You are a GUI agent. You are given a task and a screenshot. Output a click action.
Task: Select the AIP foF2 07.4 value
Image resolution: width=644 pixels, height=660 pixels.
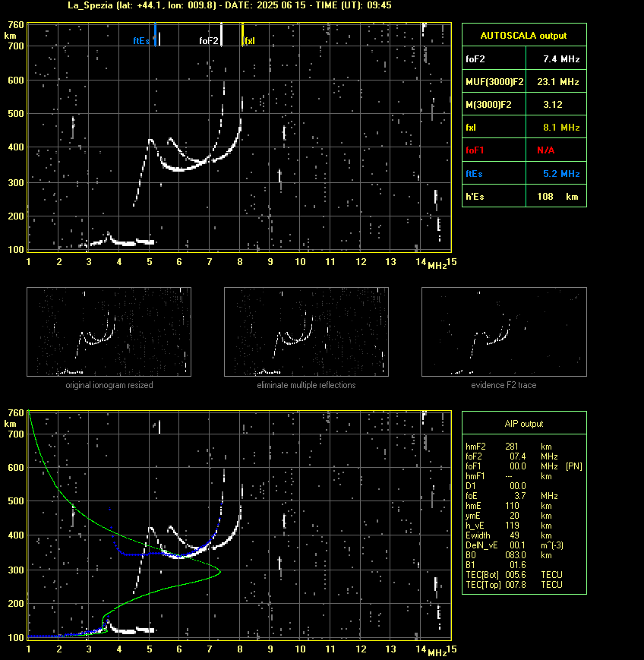point(517,456)
